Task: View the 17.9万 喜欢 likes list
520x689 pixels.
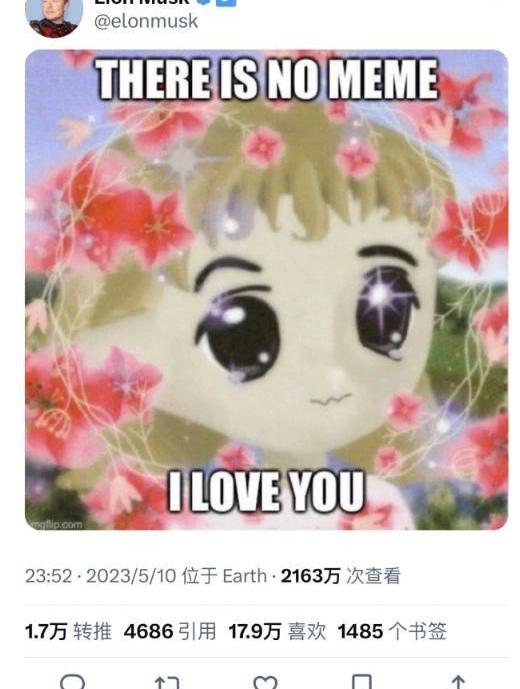Action: pyautogui.click(x=277, y=631)
